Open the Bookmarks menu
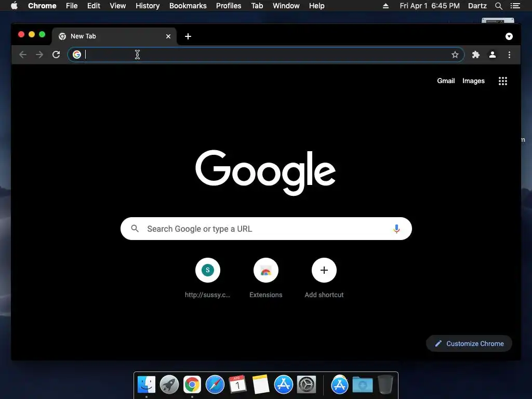This screenshot has height=399, width=532. point(188,6)
